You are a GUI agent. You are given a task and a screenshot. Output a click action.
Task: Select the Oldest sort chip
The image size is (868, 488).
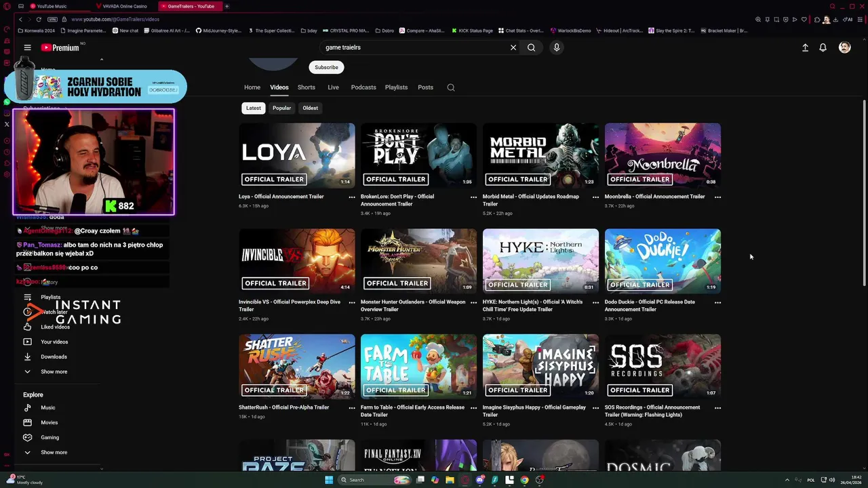pos(310,108)
